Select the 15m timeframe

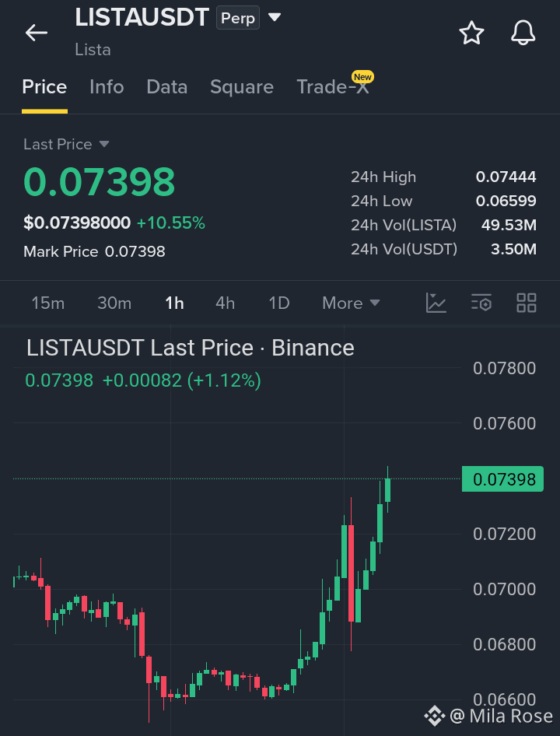click(48, 303)
